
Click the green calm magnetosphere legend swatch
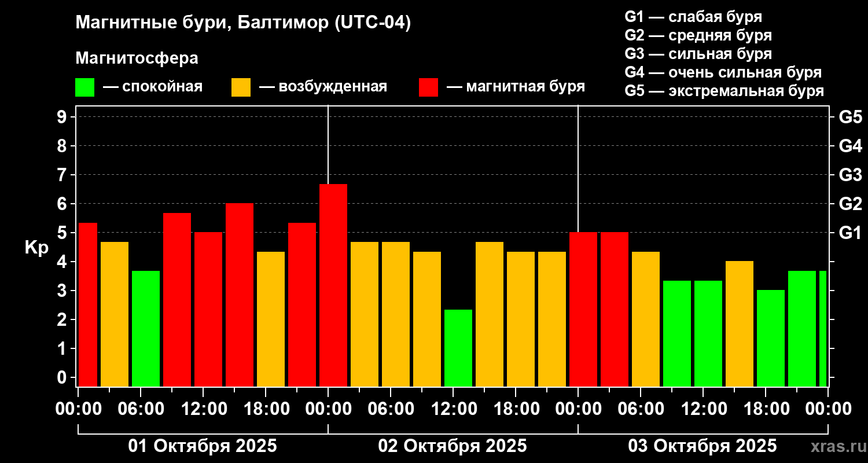(84, 87)
